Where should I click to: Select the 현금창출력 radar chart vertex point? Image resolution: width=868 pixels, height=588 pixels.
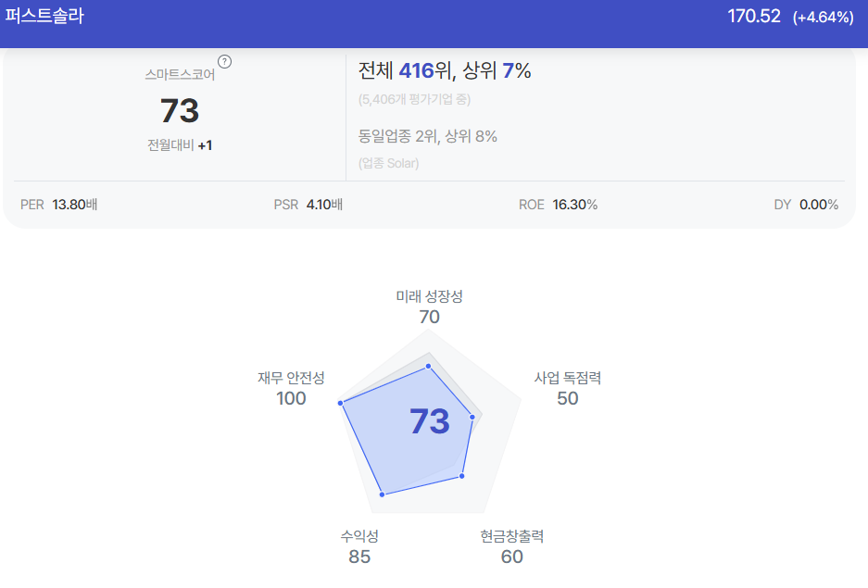pos(462,476)
